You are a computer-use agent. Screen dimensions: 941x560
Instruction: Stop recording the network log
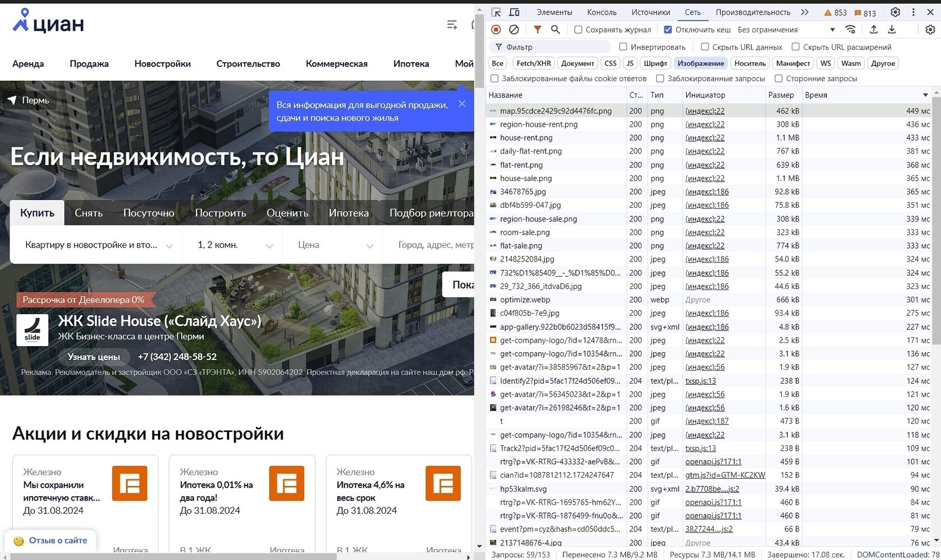(495, 29)
